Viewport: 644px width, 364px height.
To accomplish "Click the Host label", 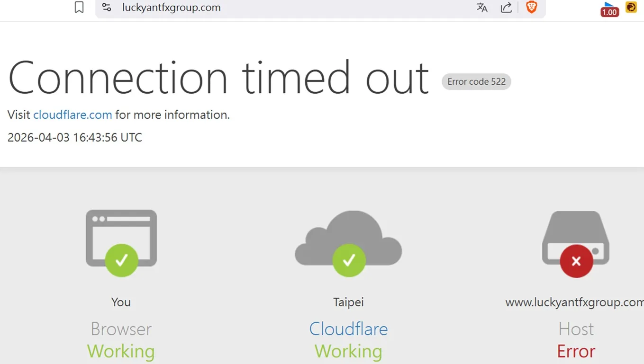I will pyautogui.click(x=576, y=329).
